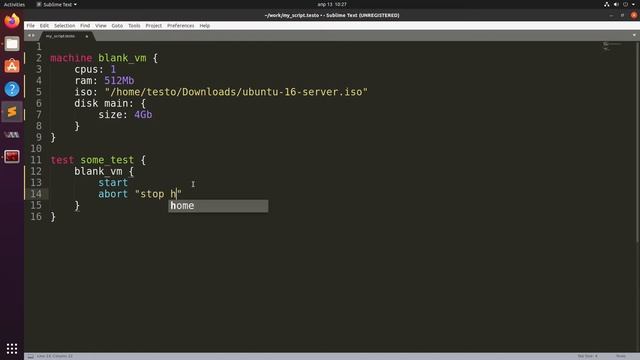The height and width of the screenshot is (360, 640).
Task: Open the Sublime Text app menu dropdown
Action: tap(56, 4)
